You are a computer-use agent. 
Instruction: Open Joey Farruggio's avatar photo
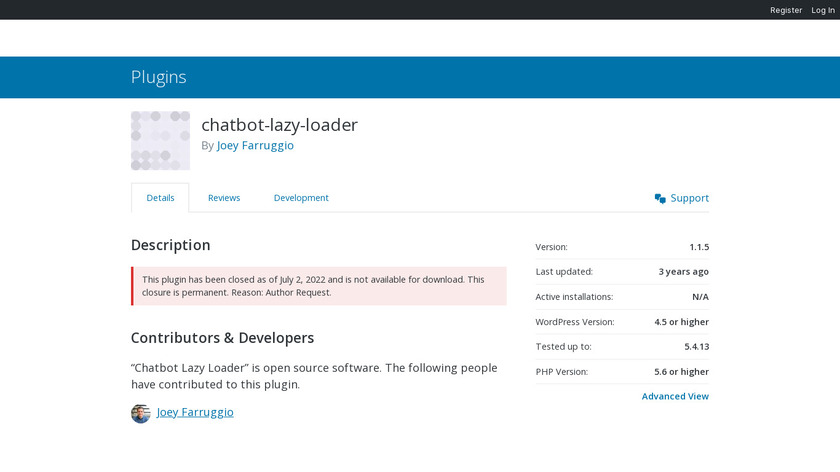point(140,414)
